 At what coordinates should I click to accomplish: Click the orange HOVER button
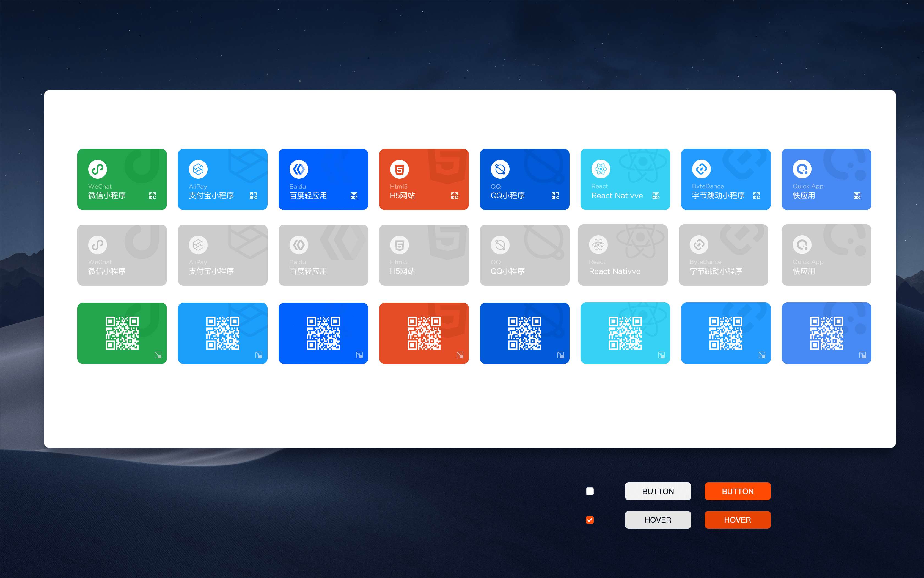[738, 520]
